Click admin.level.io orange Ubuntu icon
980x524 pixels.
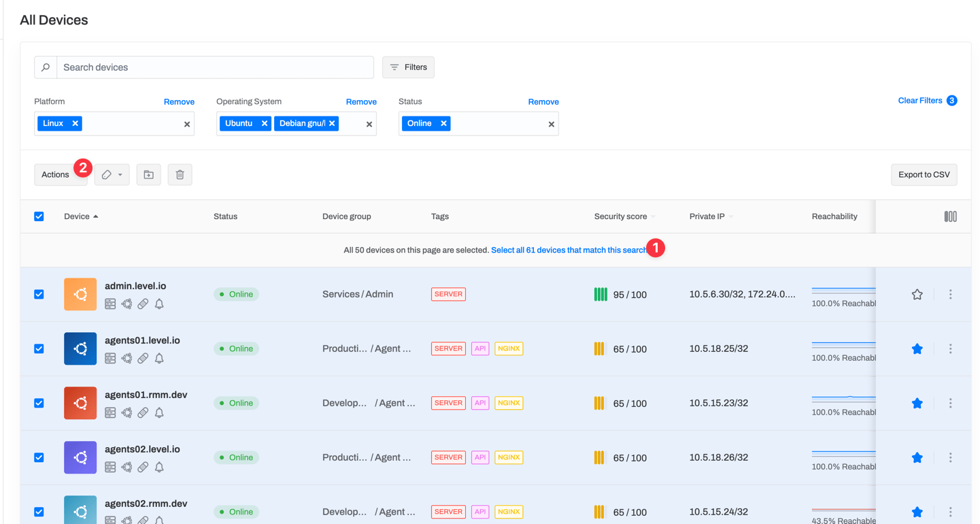pos(80,294)
